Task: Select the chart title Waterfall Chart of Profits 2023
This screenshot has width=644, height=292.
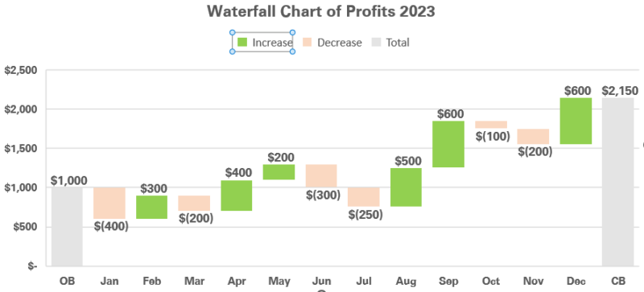Action: [x=320, y=11]
